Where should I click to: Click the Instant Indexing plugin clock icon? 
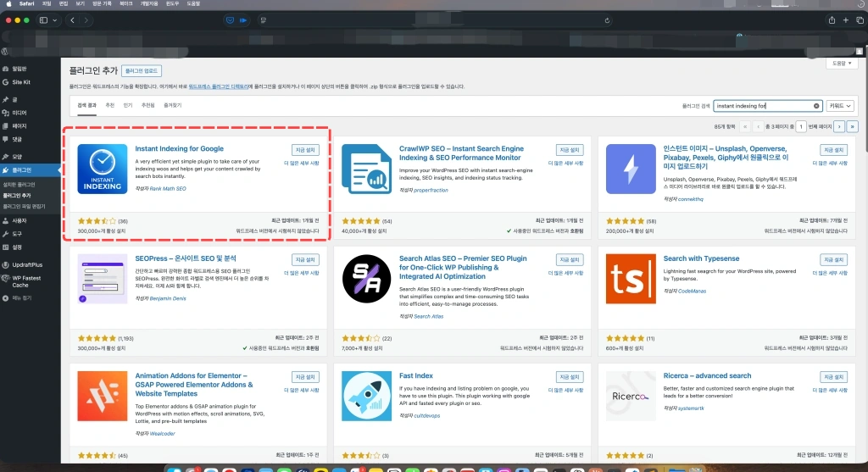point(102,169)
